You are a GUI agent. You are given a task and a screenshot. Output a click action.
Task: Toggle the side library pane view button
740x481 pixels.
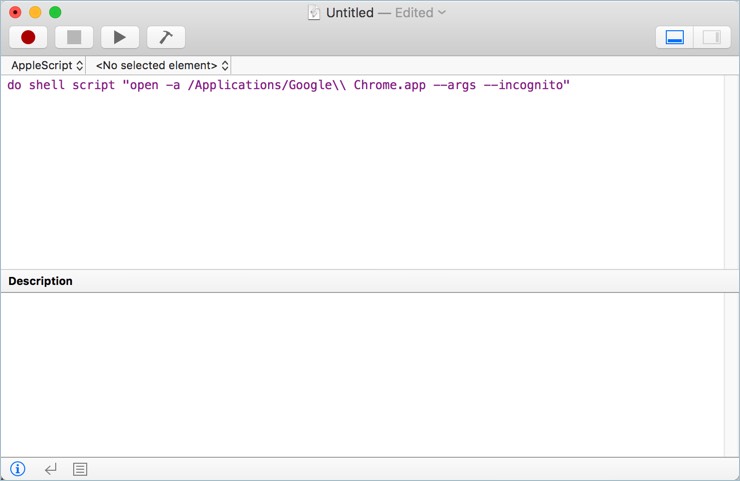tap(711, 37)
